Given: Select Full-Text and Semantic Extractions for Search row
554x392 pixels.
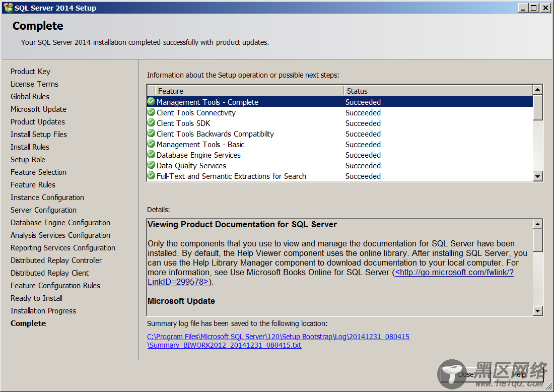Looking at the screenshot, I should pos(340,176).
